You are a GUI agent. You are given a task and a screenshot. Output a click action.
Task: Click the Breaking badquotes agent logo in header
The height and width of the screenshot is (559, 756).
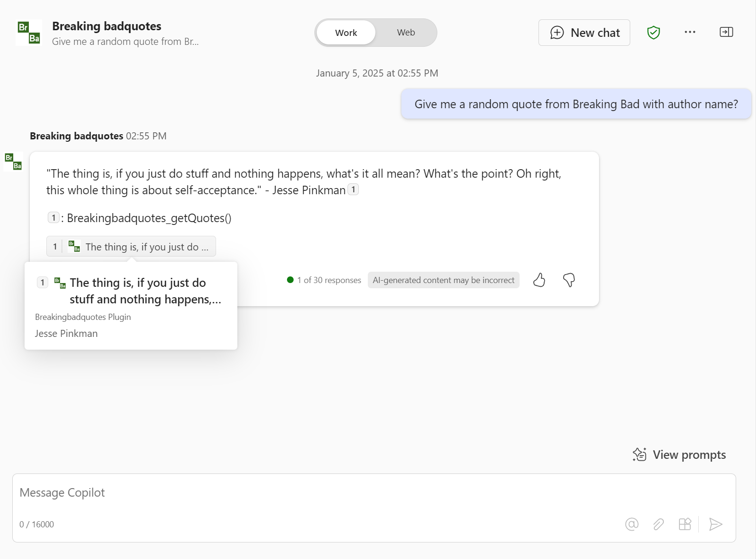point(29,33)
